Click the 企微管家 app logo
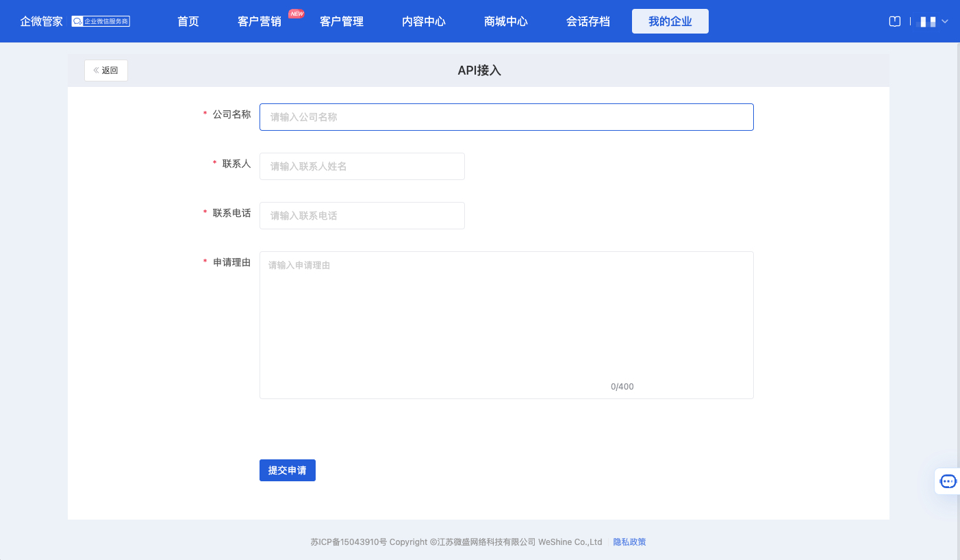 coord(40,21)
